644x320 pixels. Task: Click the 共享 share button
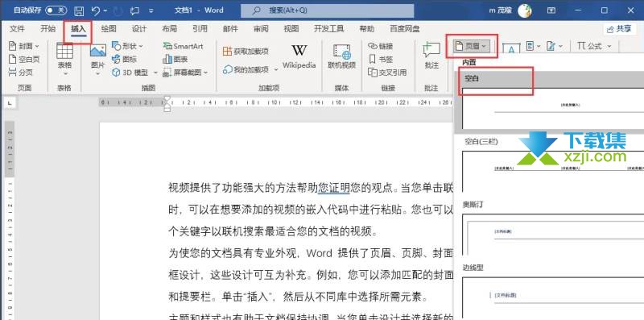coord(619,29)
